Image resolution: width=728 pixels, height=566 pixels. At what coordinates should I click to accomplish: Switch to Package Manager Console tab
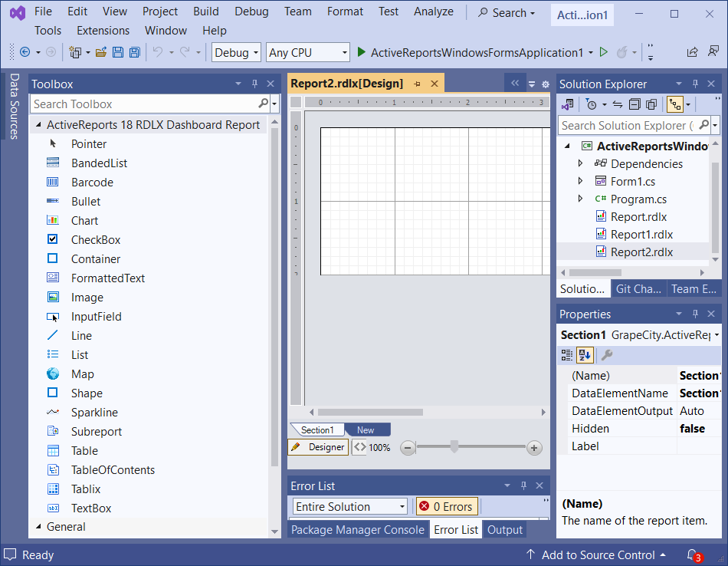coord(358,530)
